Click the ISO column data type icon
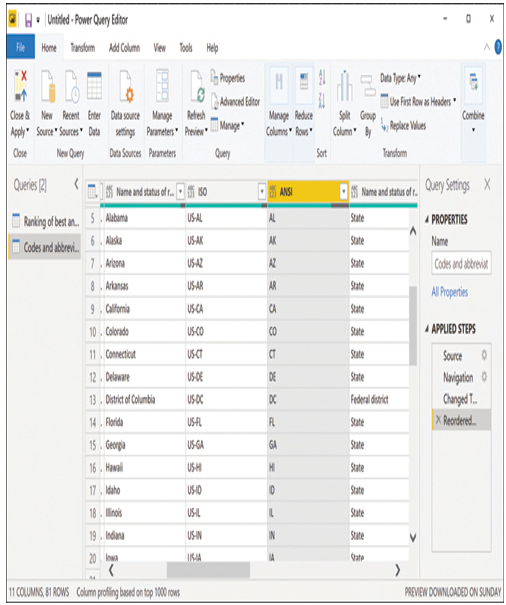 191,191
